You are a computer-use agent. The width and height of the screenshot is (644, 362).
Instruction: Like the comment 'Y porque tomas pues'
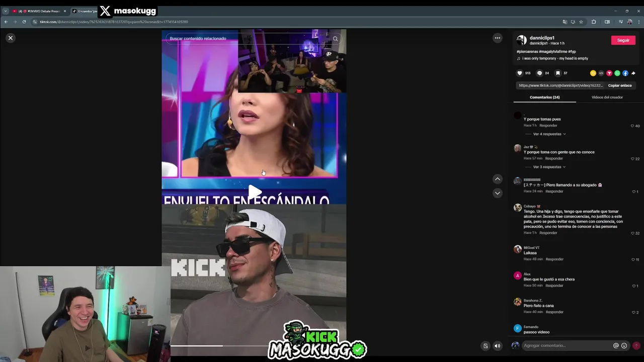coord(632,126)
